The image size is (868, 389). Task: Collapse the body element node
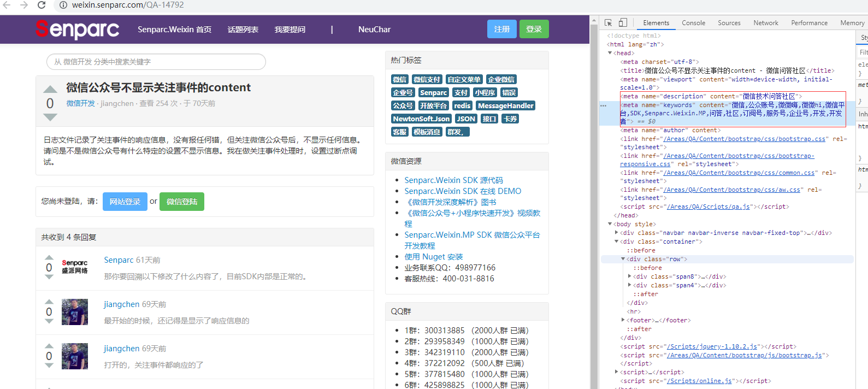pos(610,224)
